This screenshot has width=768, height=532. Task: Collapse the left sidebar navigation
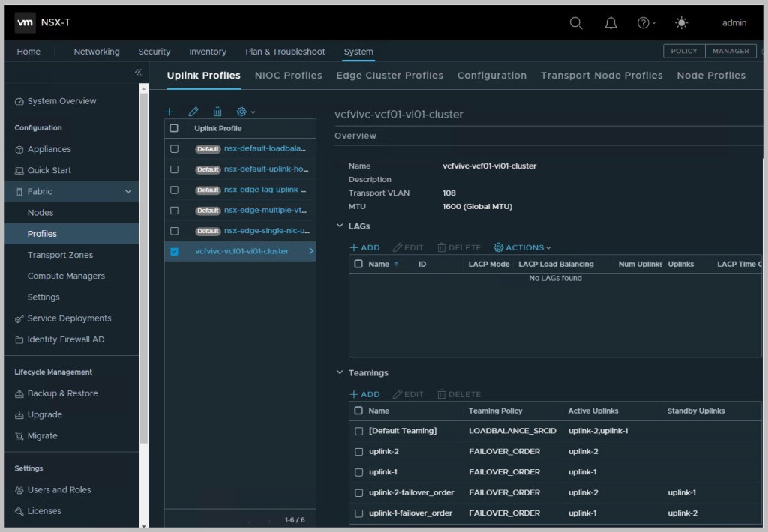(x=138, y=72)
